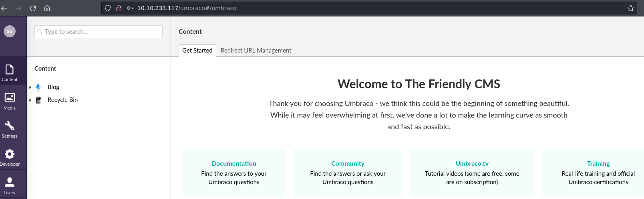Select Blog in the content tree

click(x=53, y=87)
